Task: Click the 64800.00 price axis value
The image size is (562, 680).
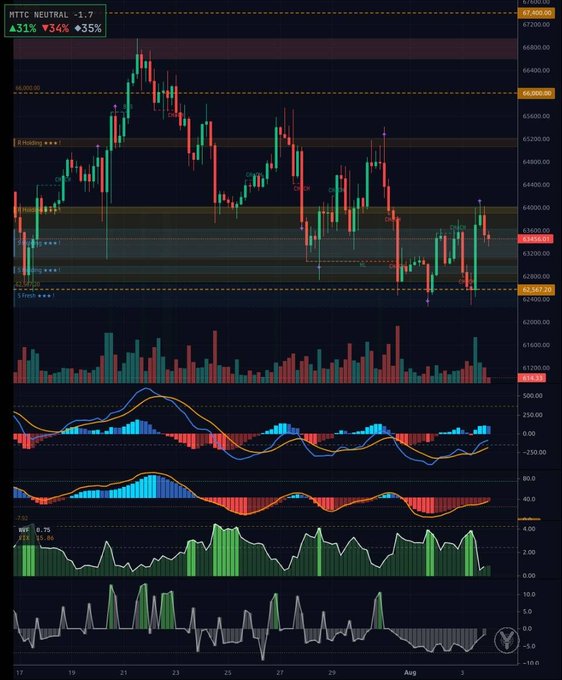Action: pyautogui.click(x=536, y=162)
